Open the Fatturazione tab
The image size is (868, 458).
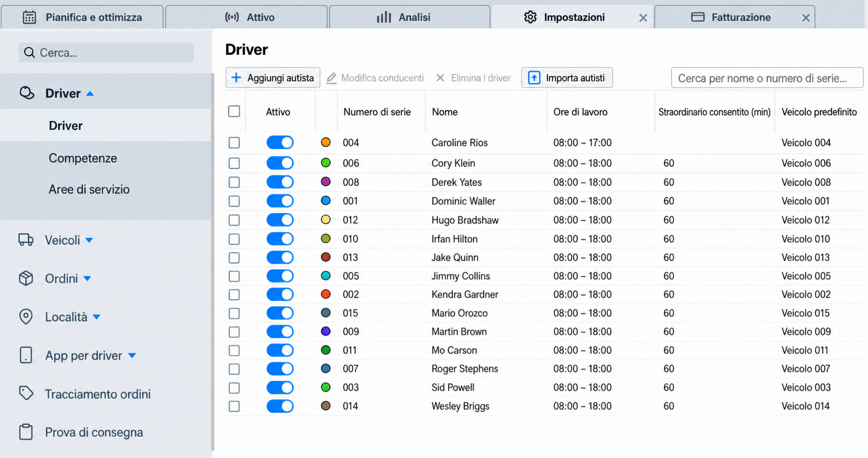[x=734, y=17]
